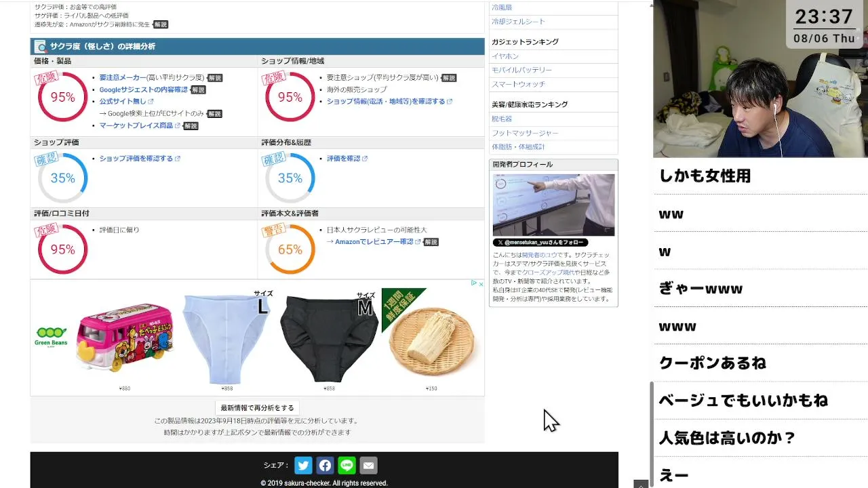Screen dimensions: 868x488
Task: Open the ad info icon on the banner
Action: (473, 284)
